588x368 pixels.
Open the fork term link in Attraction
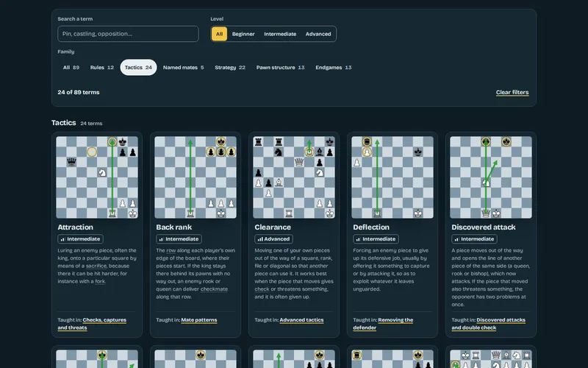[x=100, y=281]
